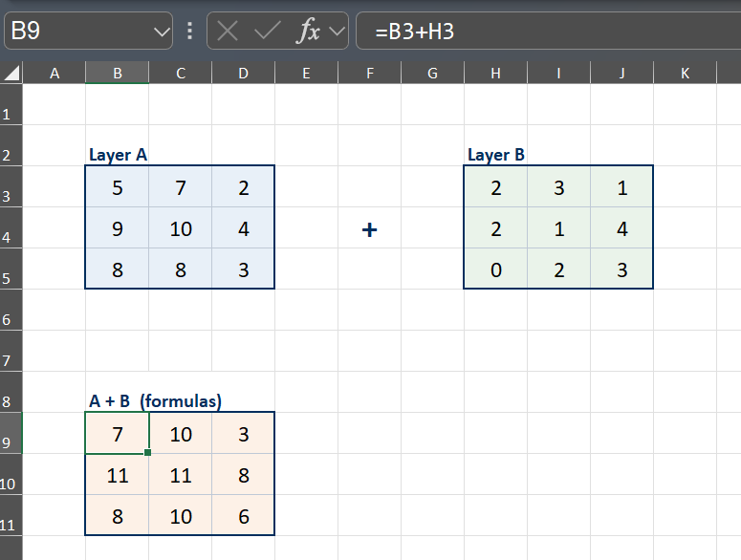Select result cell D10 showing 8

pos(244,474)
